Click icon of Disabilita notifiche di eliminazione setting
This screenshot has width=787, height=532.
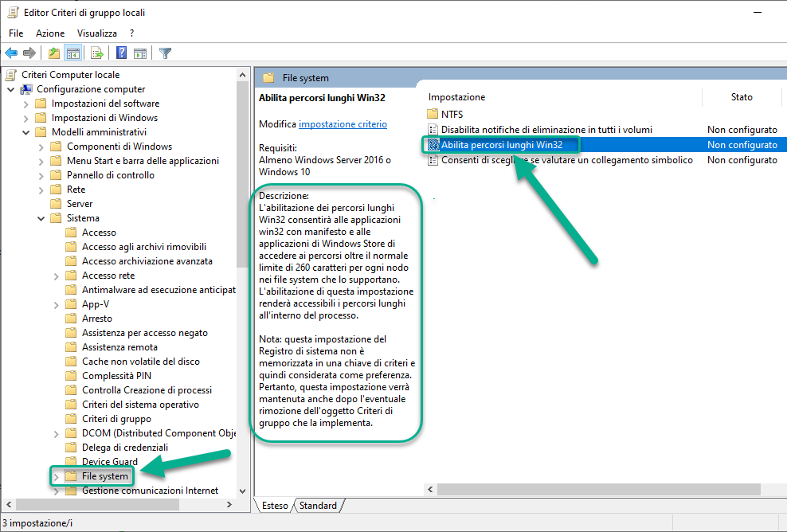click(433, 130)
